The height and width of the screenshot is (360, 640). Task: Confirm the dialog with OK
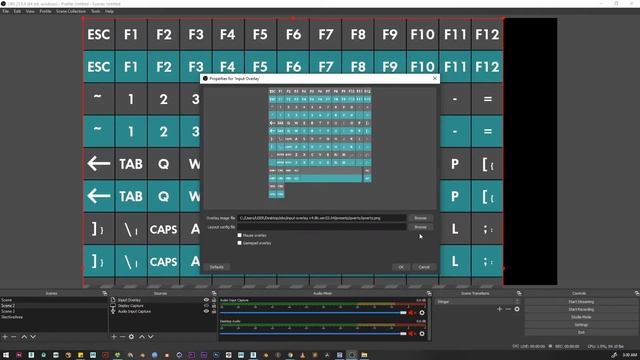tap(401, 267)
